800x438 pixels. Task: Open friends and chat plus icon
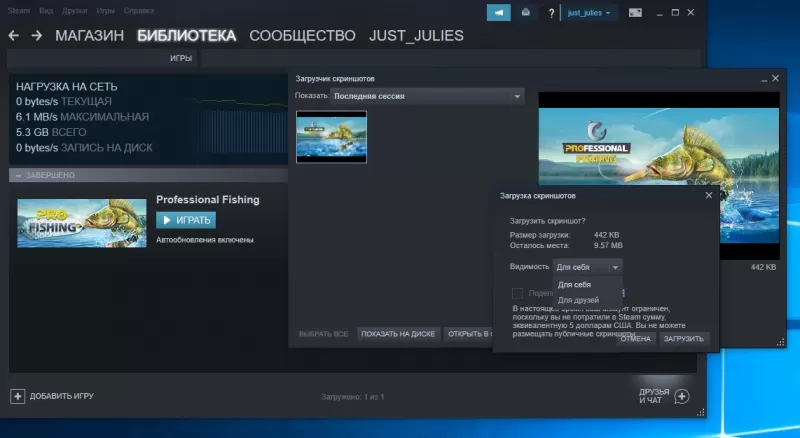pos(682,396)
